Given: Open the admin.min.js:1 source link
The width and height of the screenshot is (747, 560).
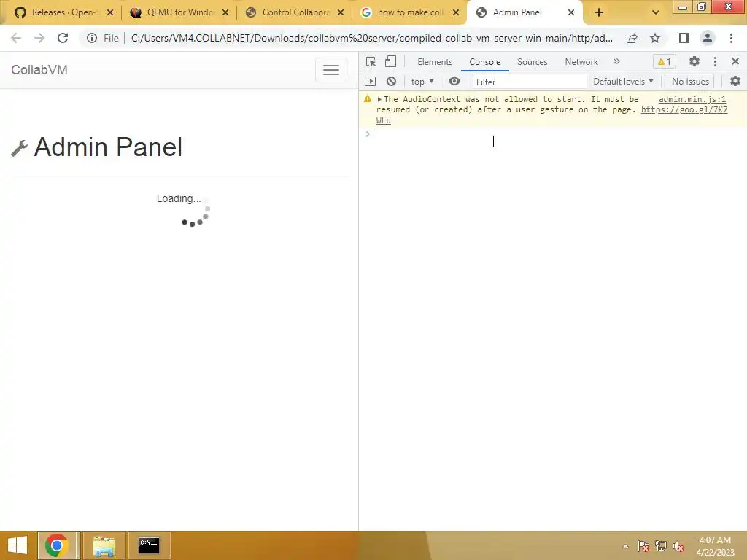Looking at the screenshot, I should 692,99.
